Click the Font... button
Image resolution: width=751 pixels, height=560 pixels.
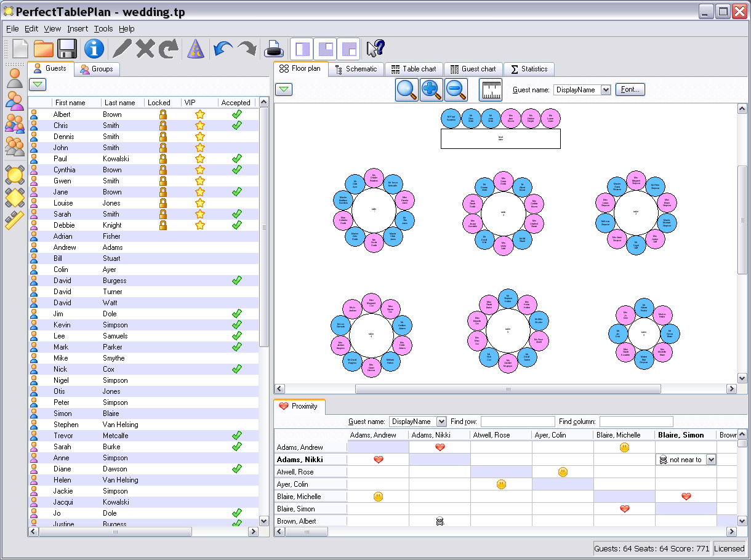pyautogui.click(x=630, y=90)
